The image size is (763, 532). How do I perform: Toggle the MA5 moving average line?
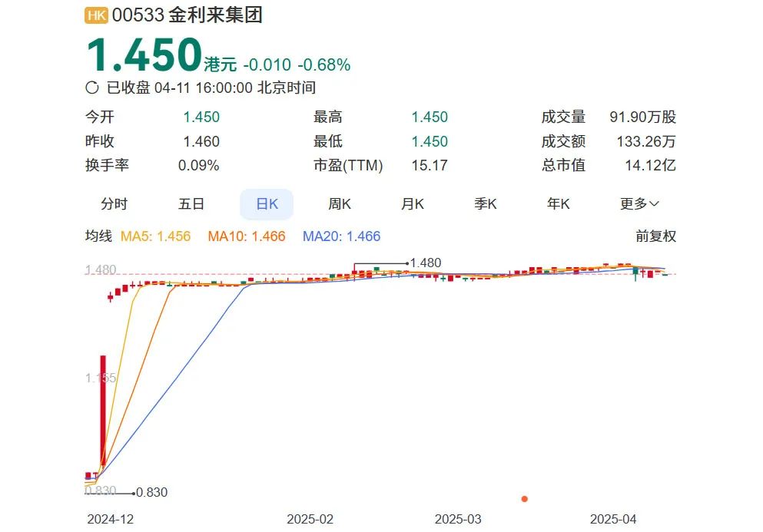[x=156, y=236]
